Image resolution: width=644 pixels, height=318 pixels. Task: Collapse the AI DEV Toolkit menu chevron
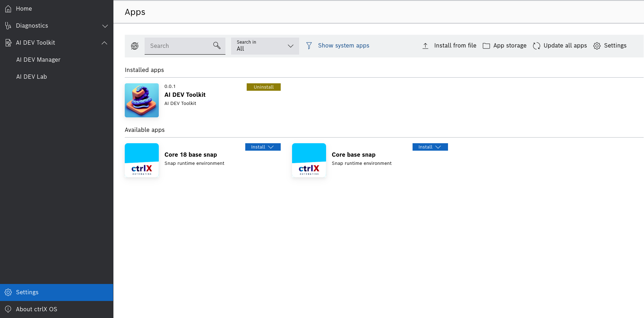click(x=105, y=43)
